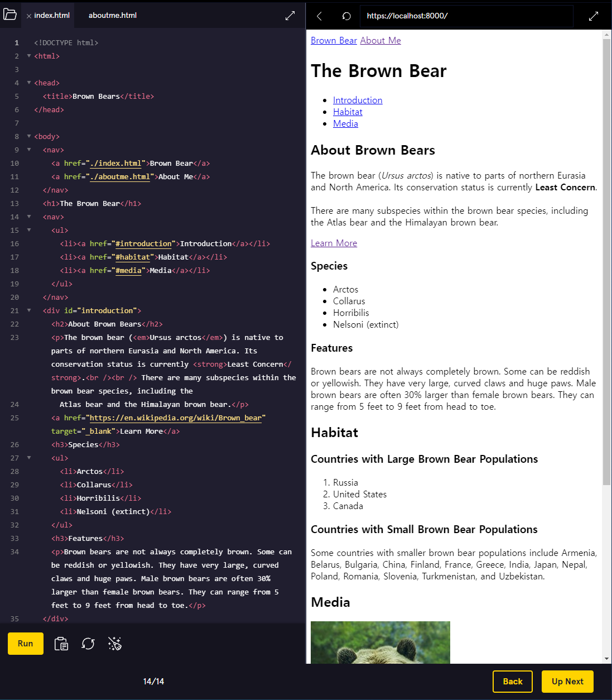This screenshot has height=700, width=612.
Task: Proceed with the Up Next button
Action: [x=567, y=682]
